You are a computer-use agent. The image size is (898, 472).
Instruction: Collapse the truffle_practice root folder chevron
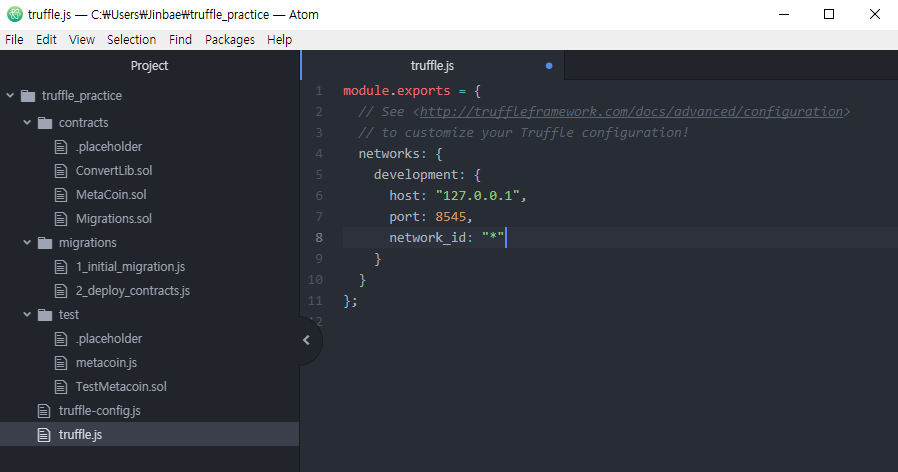tap(10, 95)
